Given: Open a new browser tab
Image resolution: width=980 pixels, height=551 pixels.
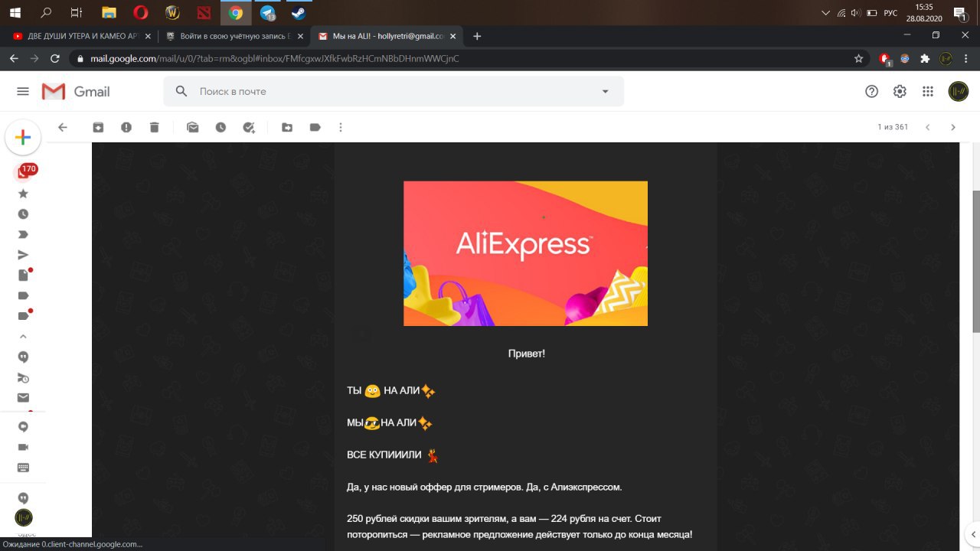Looking at the screenshot, I should click(x=477, y=36).
